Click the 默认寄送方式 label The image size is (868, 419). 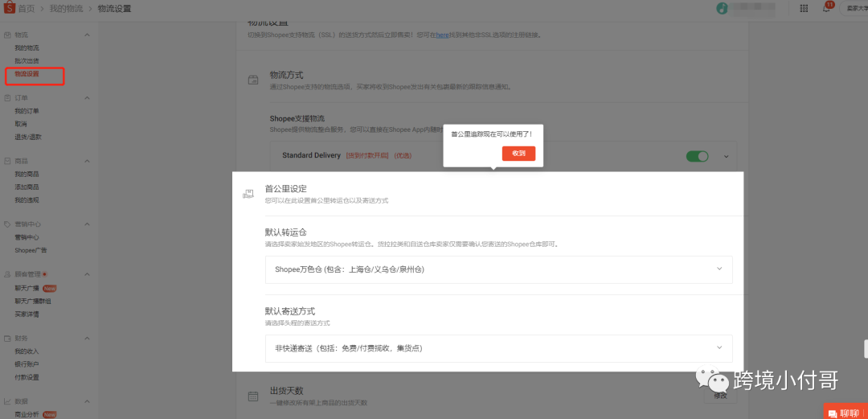(x=290, y=311)
